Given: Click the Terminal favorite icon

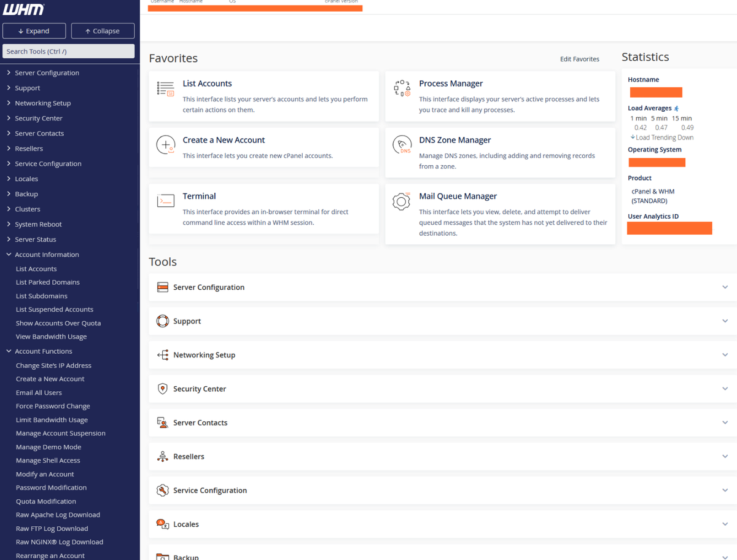Looking at the screenshot, I should click(166, 201).
